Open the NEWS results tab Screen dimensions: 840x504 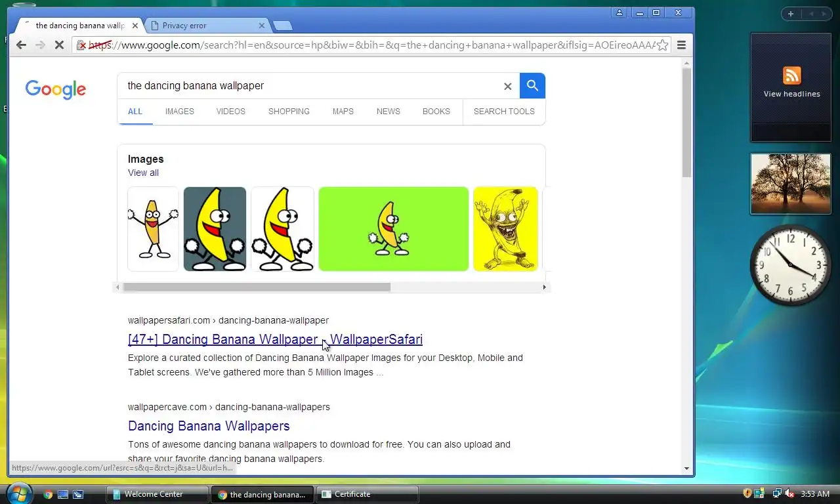(x=388, y=111)
